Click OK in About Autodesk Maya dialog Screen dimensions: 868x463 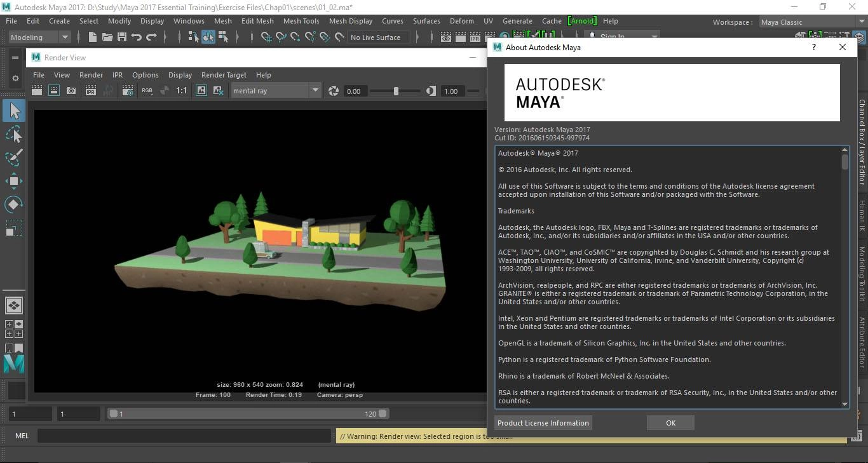[670, 423]
